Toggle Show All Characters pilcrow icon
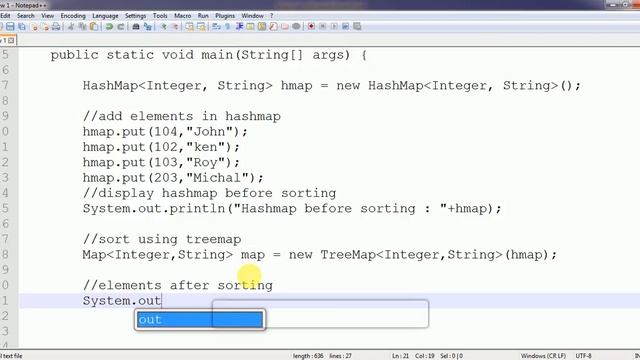The height and width of the screenshot is (360, 640). (227, 27)
